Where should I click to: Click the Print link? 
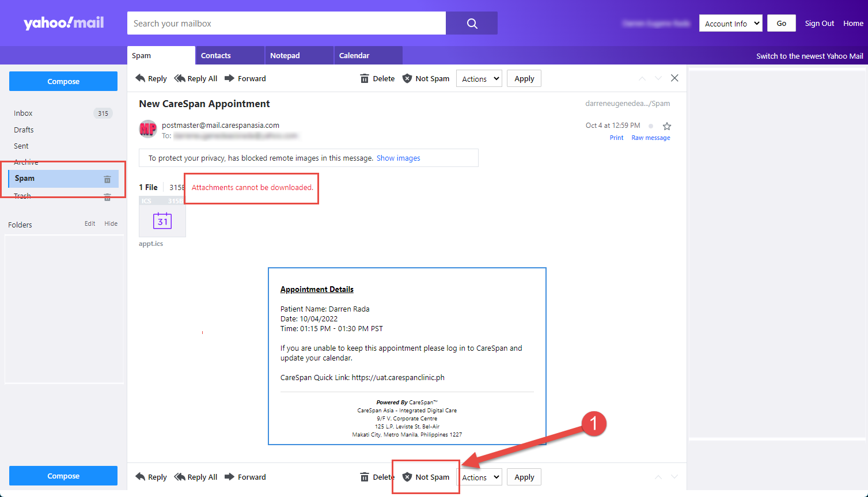pos(616,138)
